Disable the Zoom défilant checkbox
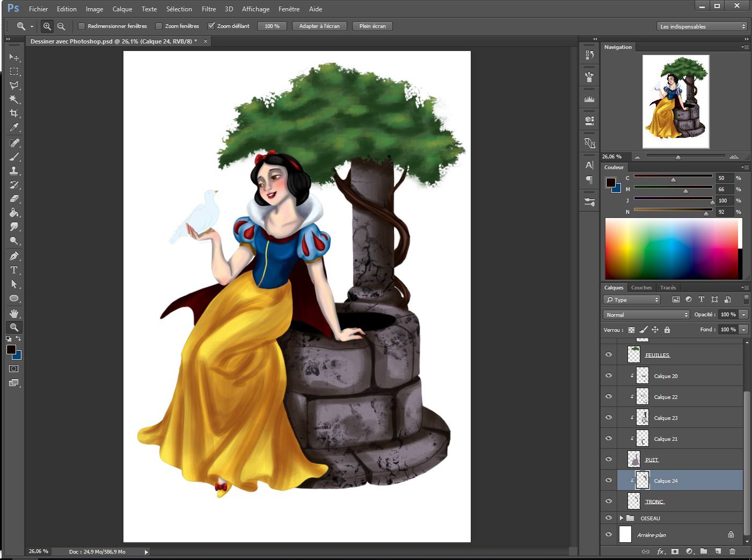Image resolution: width=752 pixels, height=560 pixels. (211, 26)
